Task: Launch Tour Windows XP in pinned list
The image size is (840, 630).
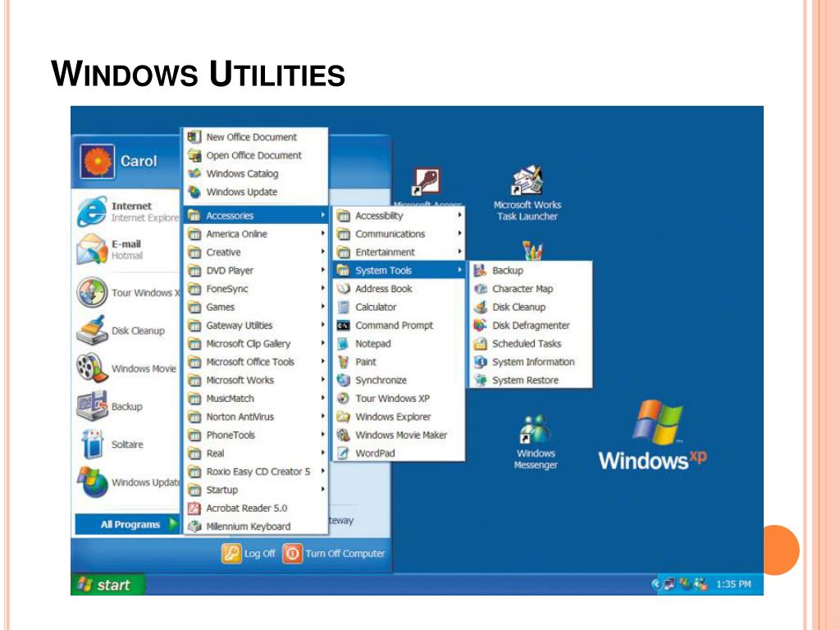Action: [127, 293]
